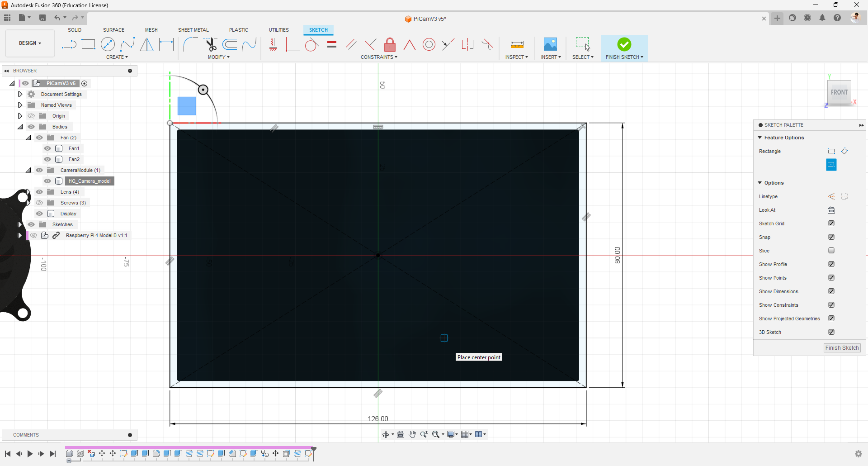Enable the Slice checkbox
Screen dimensions: 868x466
coord(831,251)
